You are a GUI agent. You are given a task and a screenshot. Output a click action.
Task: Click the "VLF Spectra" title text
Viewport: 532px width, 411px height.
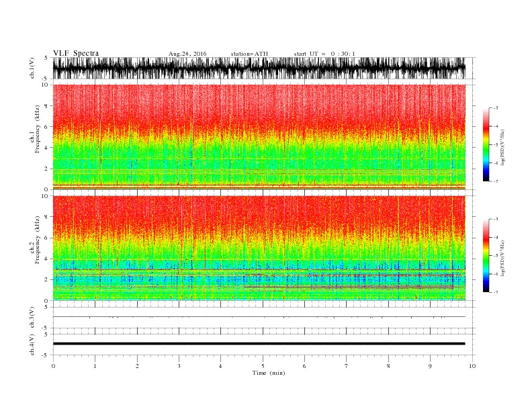click(76, 53)
